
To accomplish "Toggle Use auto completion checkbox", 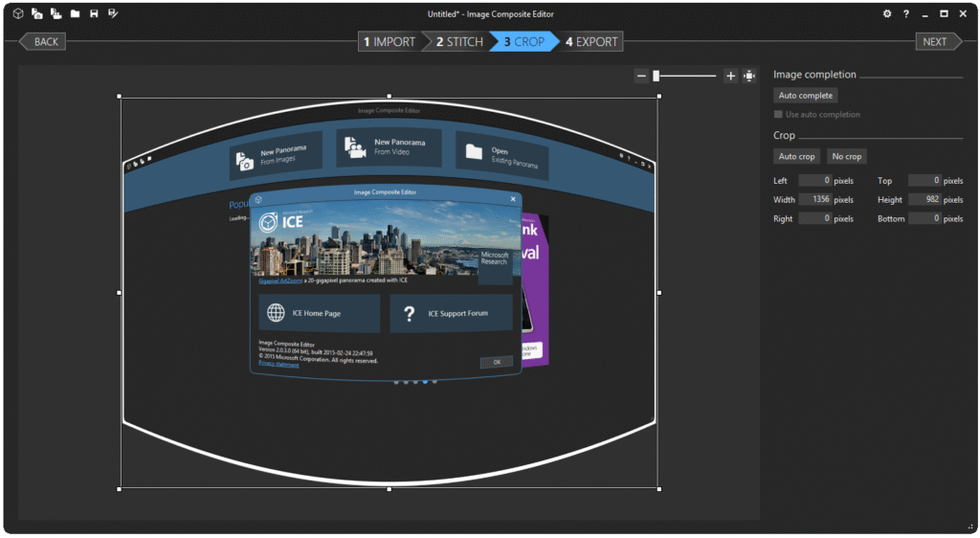I will point(778,114).
